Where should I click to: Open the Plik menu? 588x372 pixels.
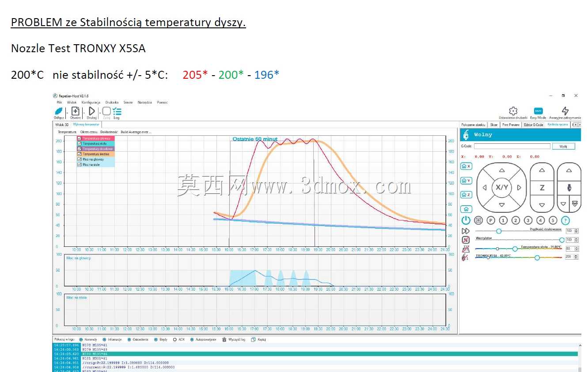[59, 102]
